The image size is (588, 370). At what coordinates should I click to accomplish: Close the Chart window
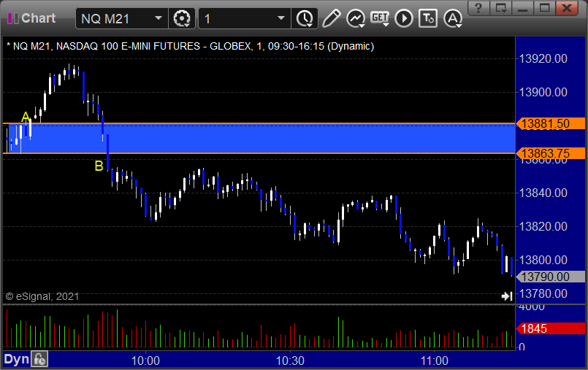(567, 7)
